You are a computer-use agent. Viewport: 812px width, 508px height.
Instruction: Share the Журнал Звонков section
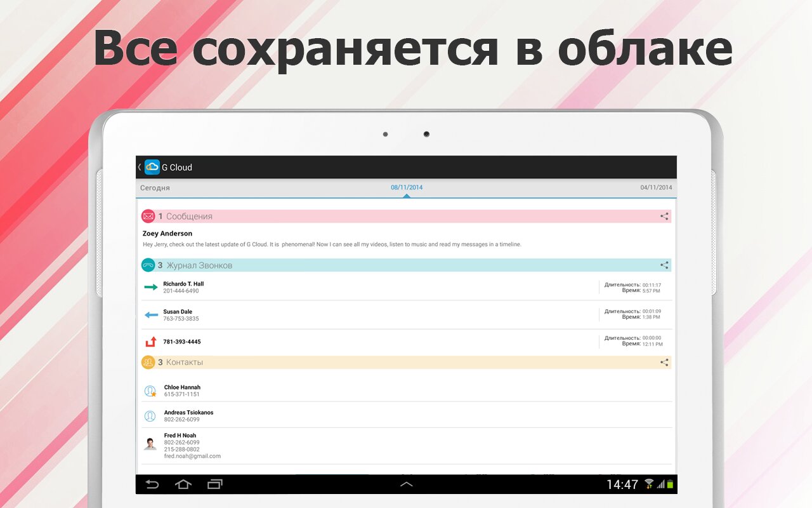pos(664,265)
